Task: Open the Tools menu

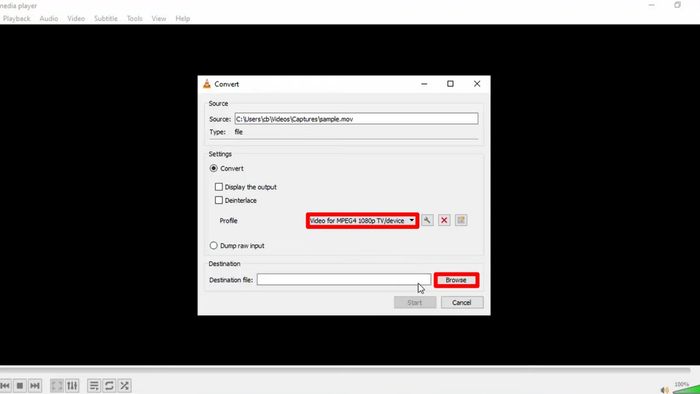Action: click(x=134, y=18)
